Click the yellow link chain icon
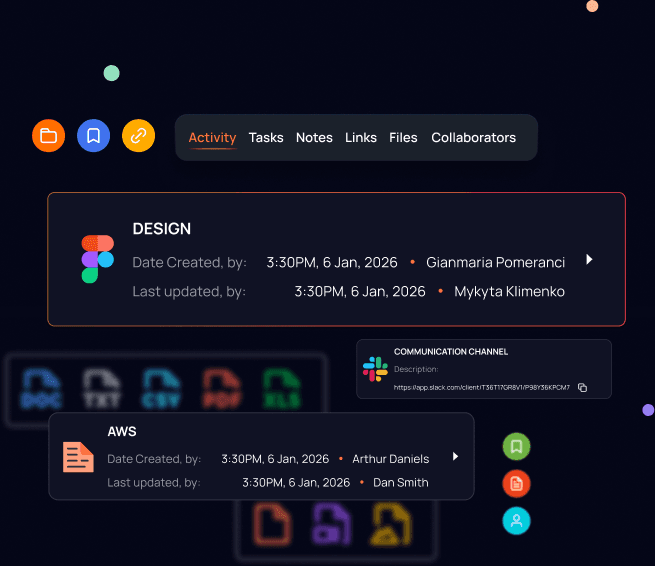 coord(139,136)
